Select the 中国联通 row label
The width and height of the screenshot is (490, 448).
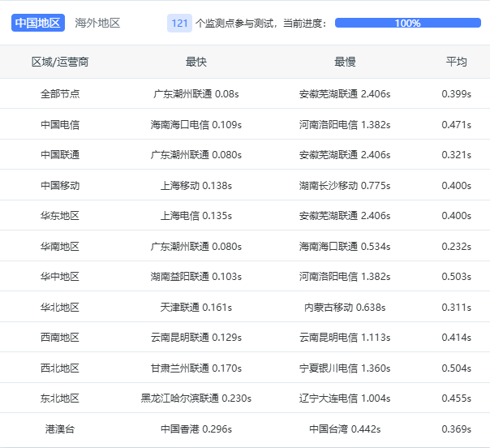60,155
